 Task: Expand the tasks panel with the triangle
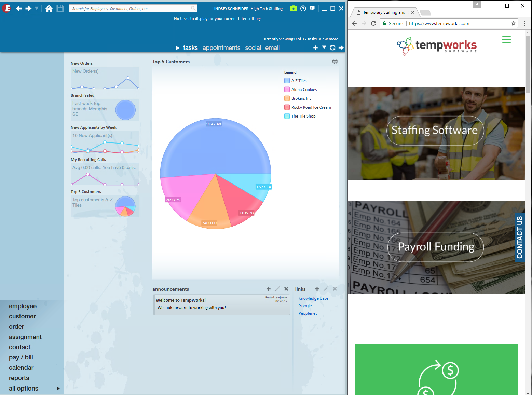178,48
